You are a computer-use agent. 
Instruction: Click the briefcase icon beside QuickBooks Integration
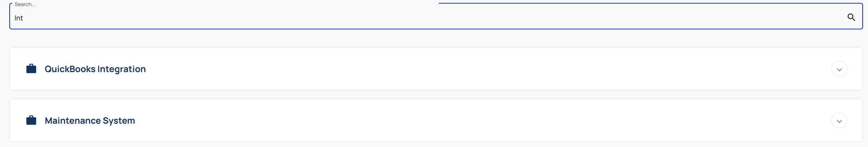pos(31,68)
